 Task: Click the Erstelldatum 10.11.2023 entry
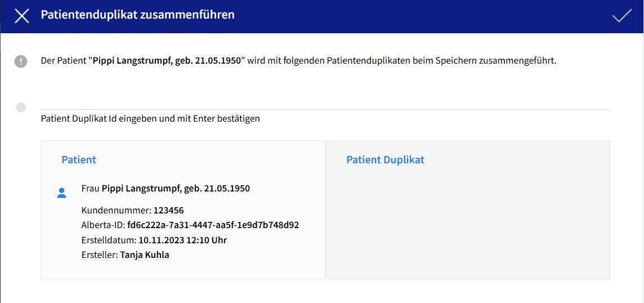(182, 240)
